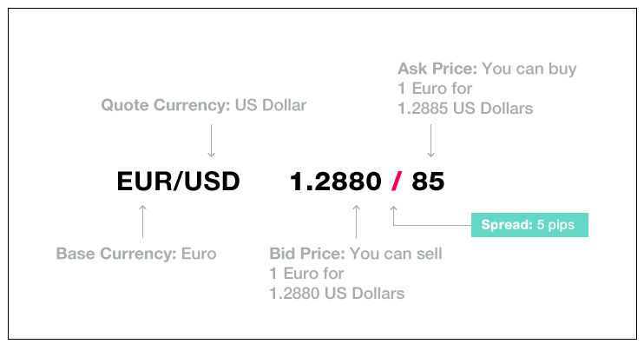The height and width of the screenshot is (344, 644).
Task: Click the 1.2880 US Dollars line
Action: pyautogui.click(x=337, y=294)
